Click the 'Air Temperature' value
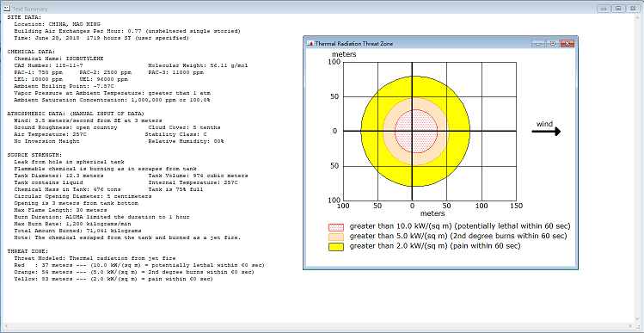644x333 pixels. [x=50, y=134]
